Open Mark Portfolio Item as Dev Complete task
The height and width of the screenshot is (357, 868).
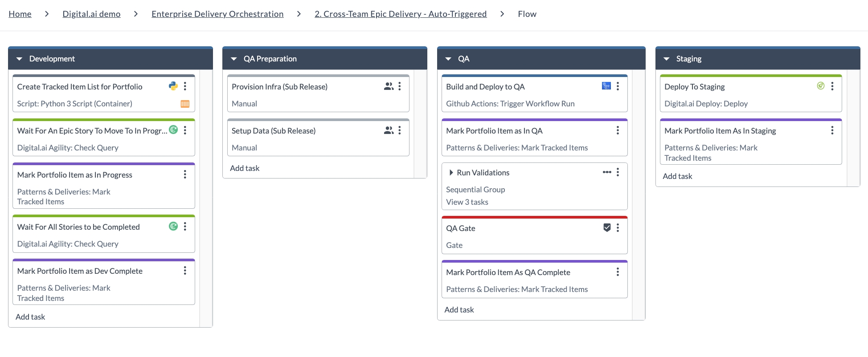[80, 271]
